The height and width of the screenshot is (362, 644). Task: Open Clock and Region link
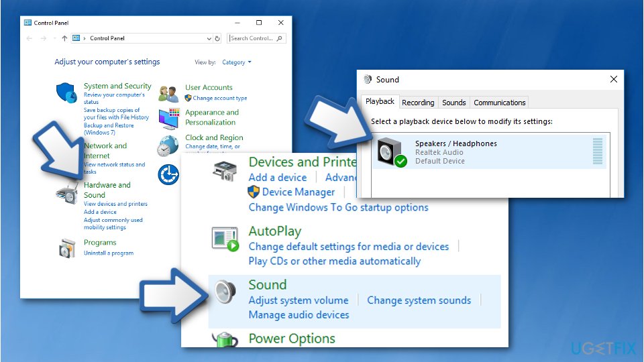[x=214, y=137]
